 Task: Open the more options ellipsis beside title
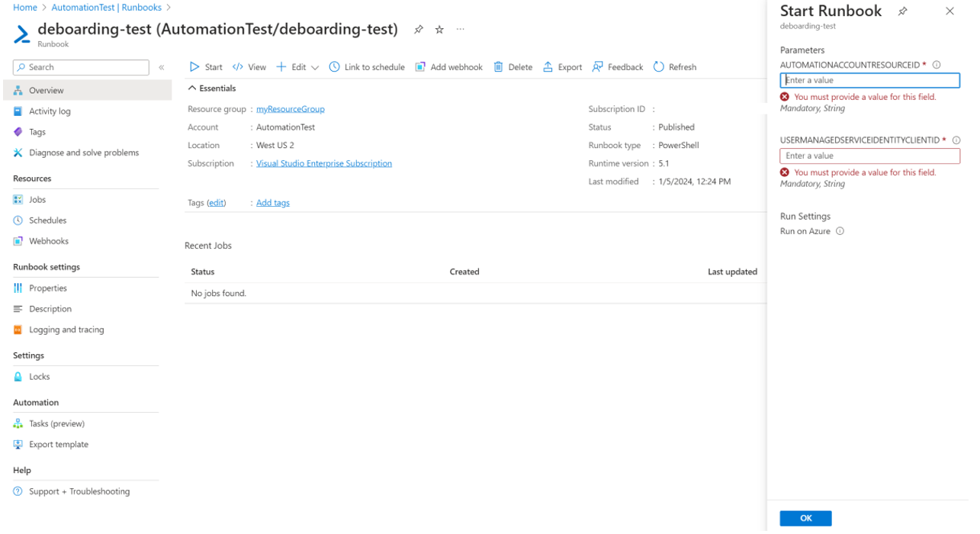[x=460, y=30]
